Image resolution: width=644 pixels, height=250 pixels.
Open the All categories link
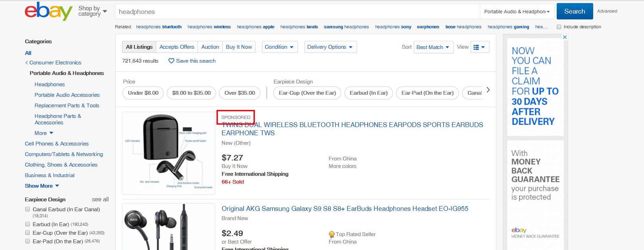(x=28, y=53)
